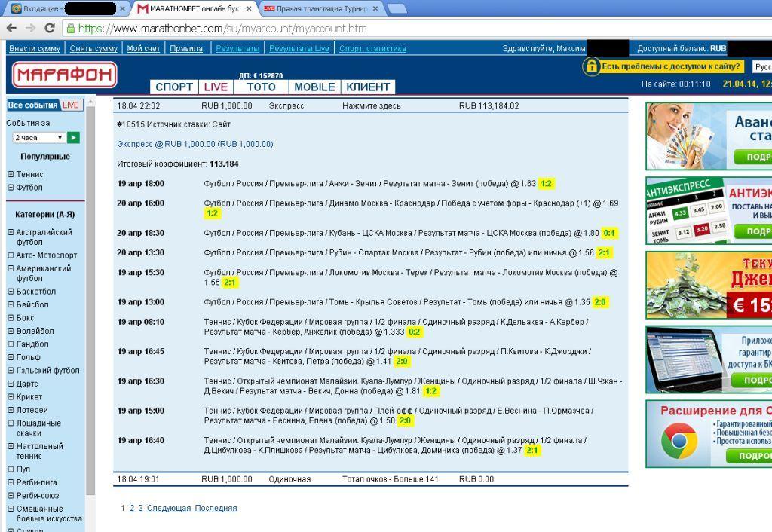Viewport: 772px width, 532px height.
Task: Expand the Дартс category
Action: tap(11, 384)
